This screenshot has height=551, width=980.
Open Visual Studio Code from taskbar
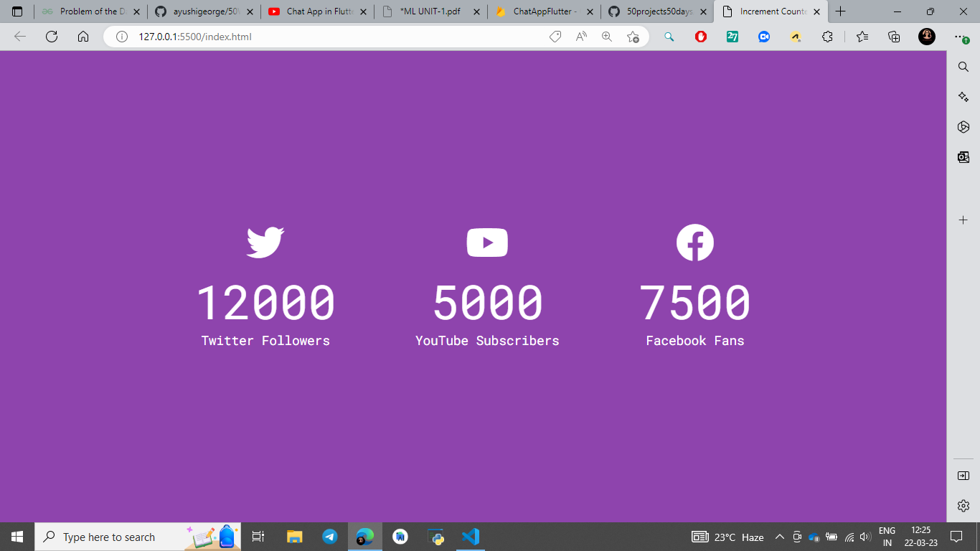coord(471,537)
